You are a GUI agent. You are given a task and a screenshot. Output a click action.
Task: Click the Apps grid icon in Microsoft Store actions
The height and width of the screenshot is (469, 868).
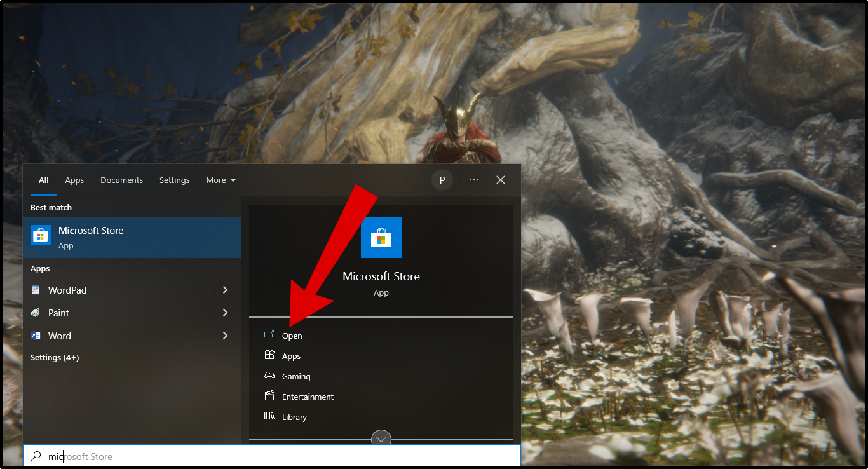click(x=269, y=355)
